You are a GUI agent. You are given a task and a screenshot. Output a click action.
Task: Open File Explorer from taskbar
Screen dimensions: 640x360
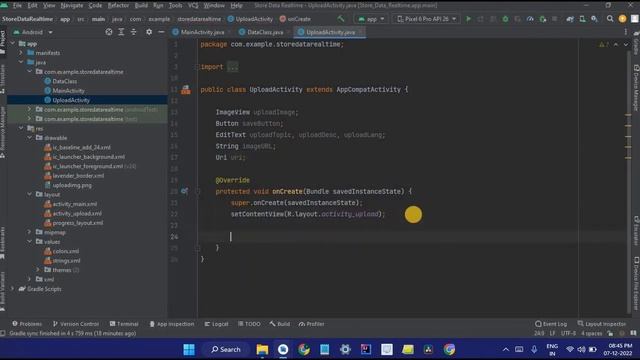tap(262, 349)
